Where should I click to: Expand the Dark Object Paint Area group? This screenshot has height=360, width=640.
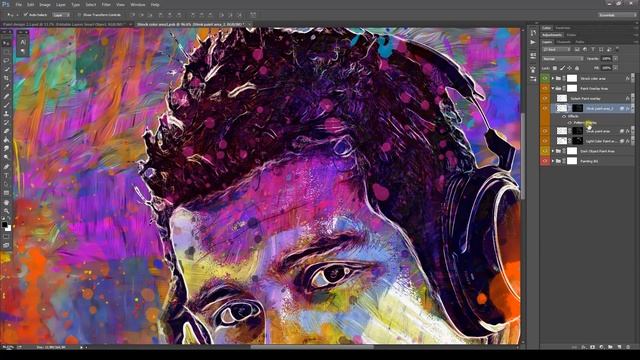pos(553,151)
